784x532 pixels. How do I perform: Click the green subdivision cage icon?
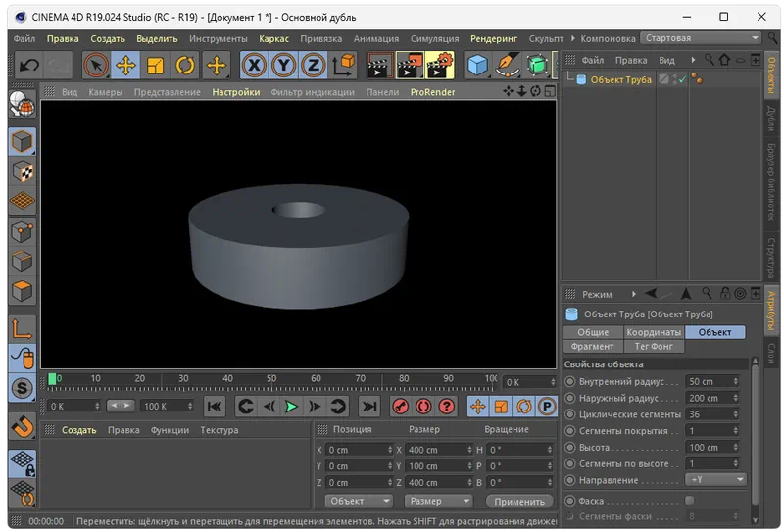pos(537,65)
